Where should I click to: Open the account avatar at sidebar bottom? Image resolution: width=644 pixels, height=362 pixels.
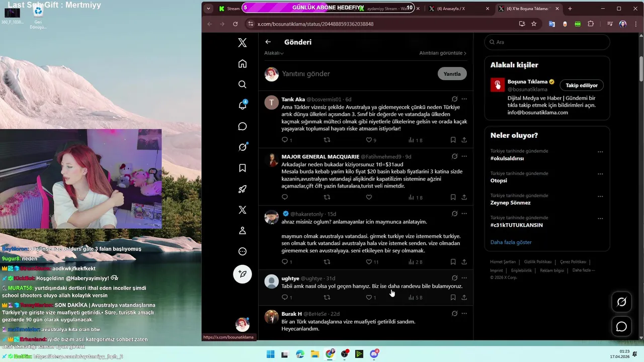pos(243,324)
